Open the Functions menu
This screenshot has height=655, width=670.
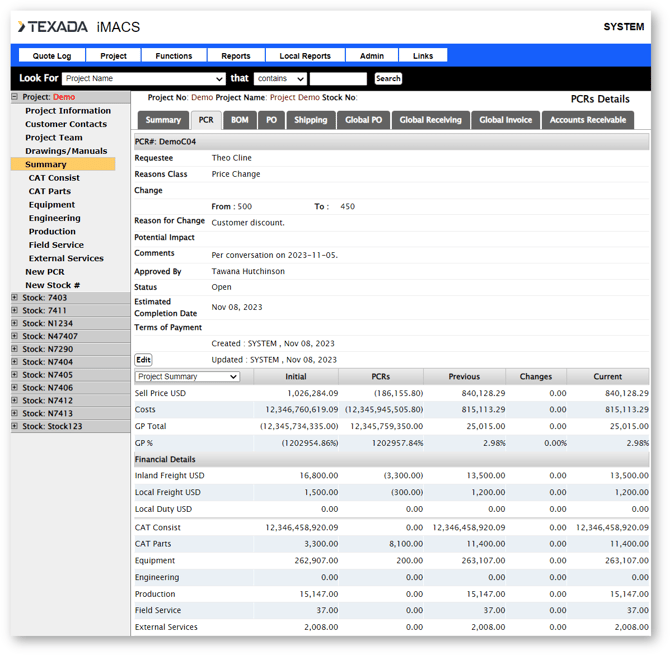(x=174, y=56)
